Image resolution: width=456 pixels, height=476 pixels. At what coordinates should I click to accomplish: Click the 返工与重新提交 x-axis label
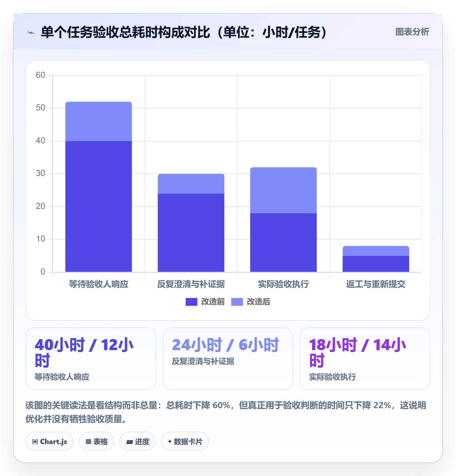tap(376, 284)
